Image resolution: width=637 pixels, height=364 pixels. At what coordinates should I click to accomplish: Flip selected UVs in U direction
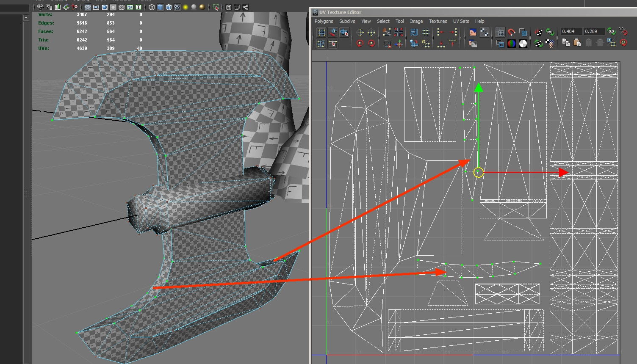[x=360, y=33]
